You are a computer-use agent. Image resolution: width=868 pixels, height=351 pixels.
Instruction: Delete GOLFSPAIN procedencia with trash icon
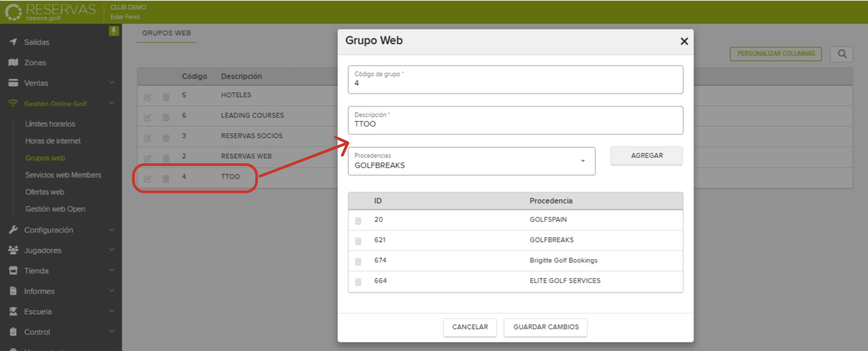point(358,220)
